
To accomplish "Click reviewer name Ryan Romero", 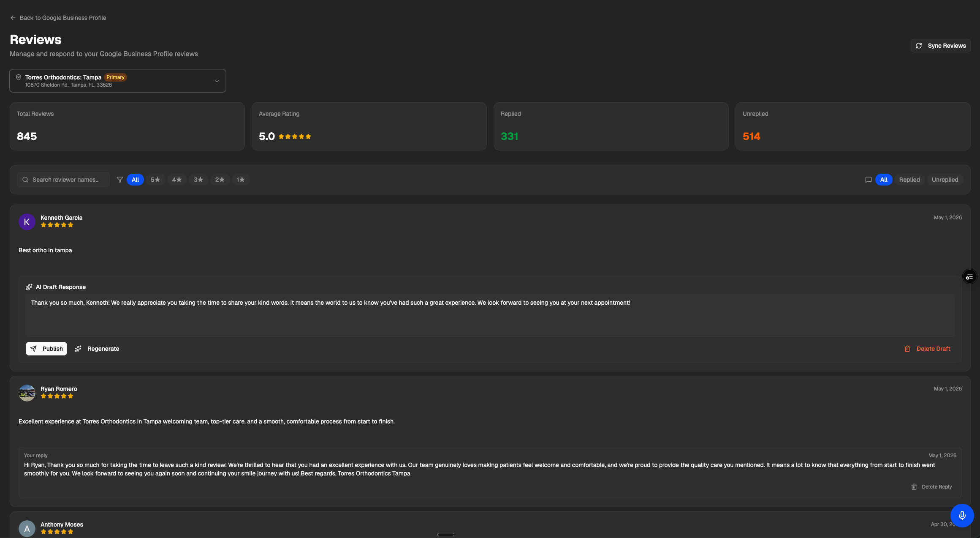I will coord(59,389).
